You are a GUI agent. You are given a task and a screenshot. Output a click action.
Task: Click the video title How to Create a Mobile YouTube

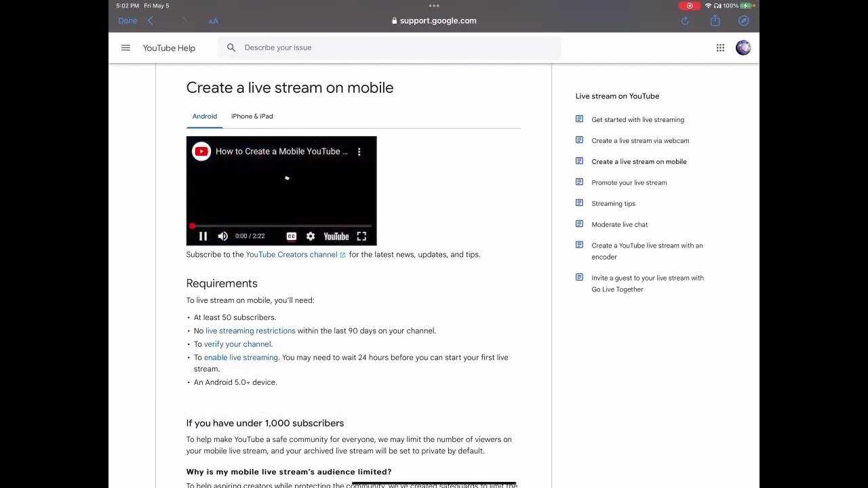(281, 151)
